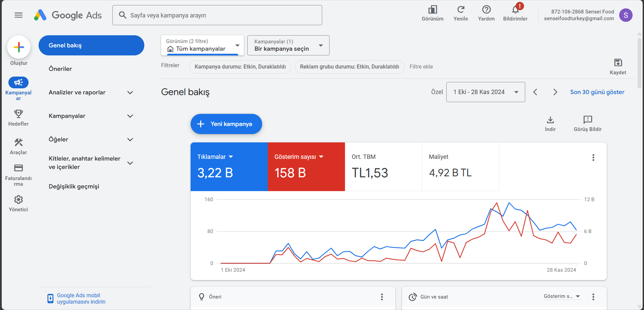Click inside the campaign search field
The image size is (644, 310).
pos(217,15)
